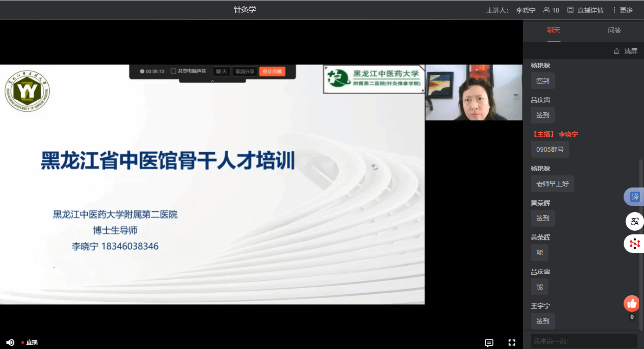Click the white language translation icon
Screen dimensions: 644x349
(x=634, y=221)
